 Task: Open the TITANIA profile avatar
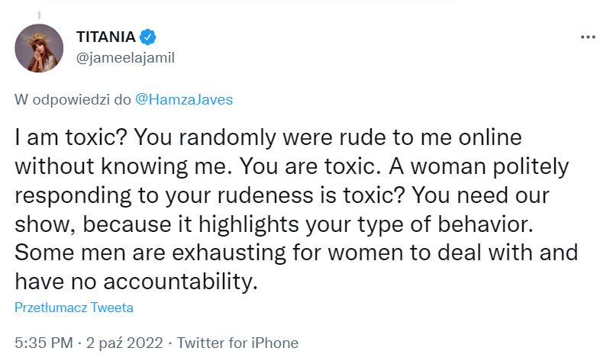click(x=39, y=48)
